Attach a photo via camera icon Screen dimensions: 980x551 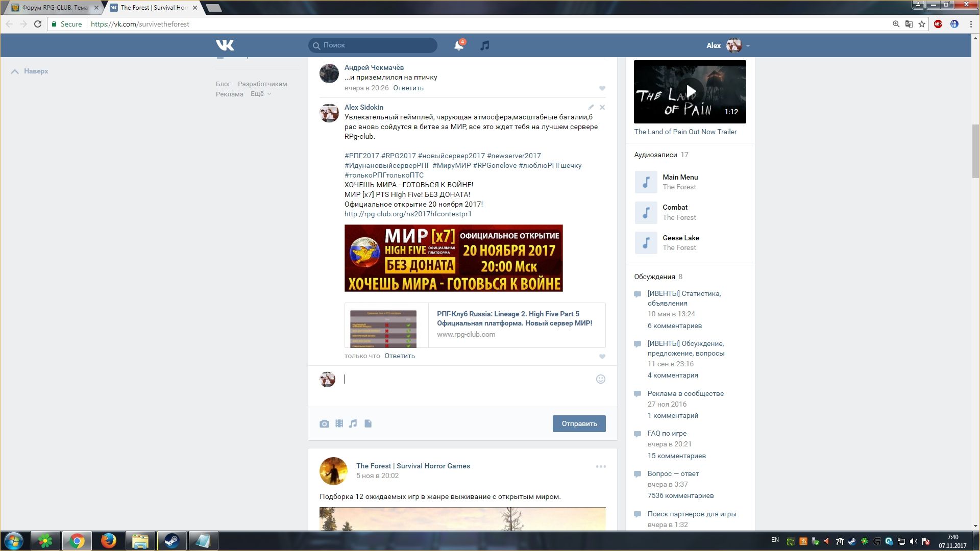tap(324, 424)
